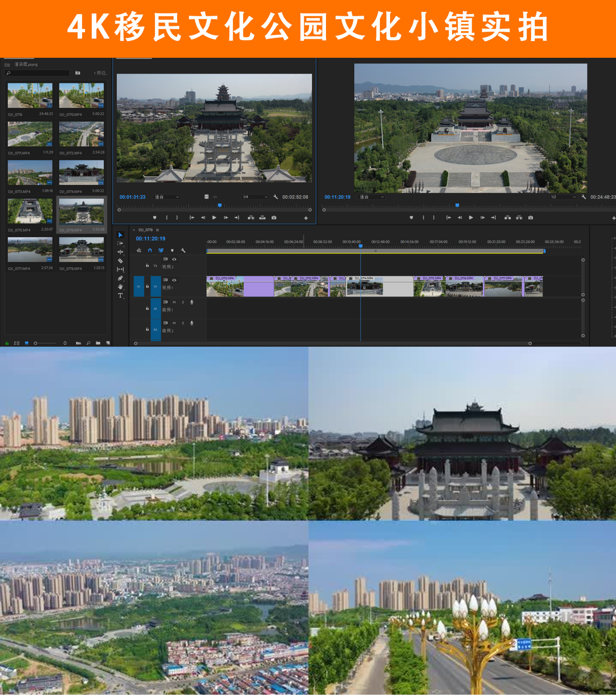Solo the A1 audio track
This screenshot has width=616, height=695.
[x=183, y=303]
